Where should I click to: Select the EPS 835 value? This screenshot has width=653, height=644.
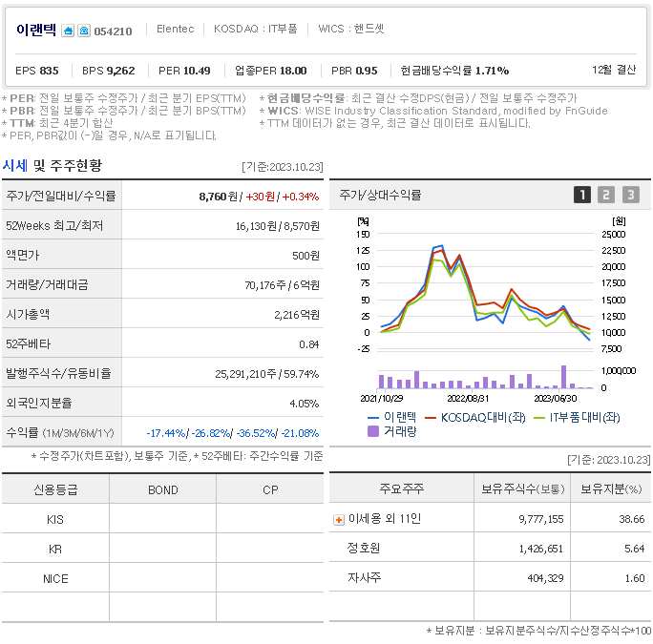[x=37, y=71]
